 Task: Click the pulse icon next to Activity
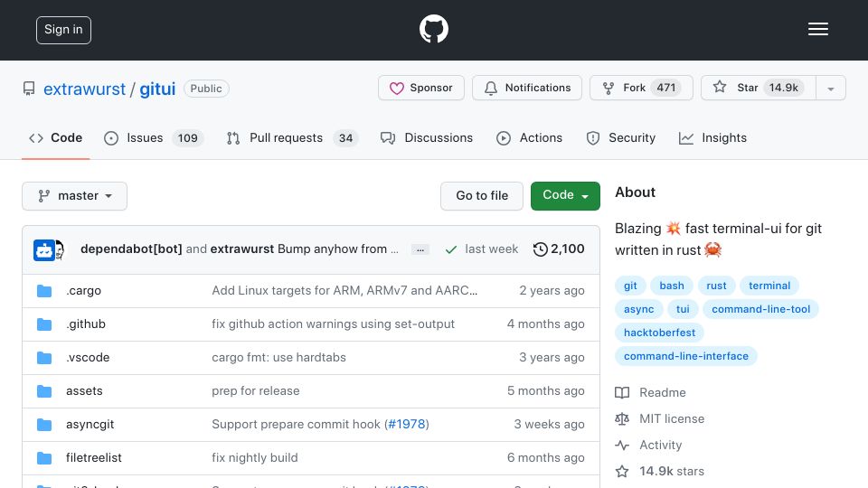[622, 446]
